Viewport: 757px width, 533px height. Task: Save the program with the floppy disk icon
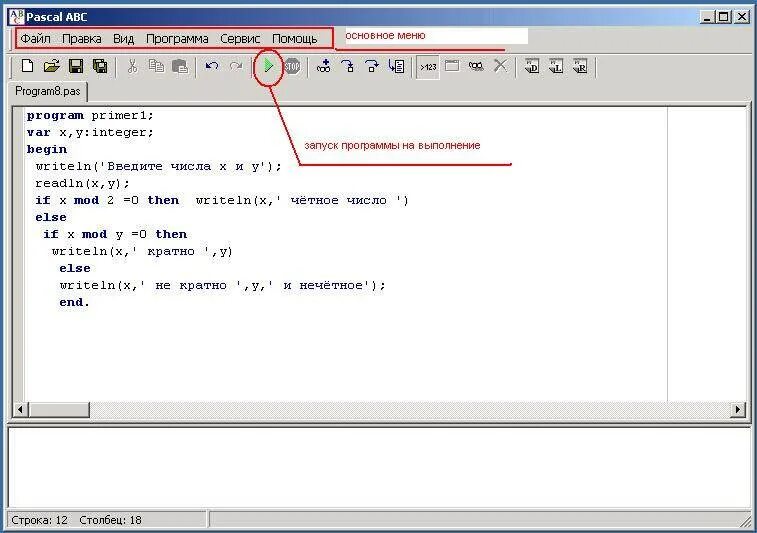76,66
